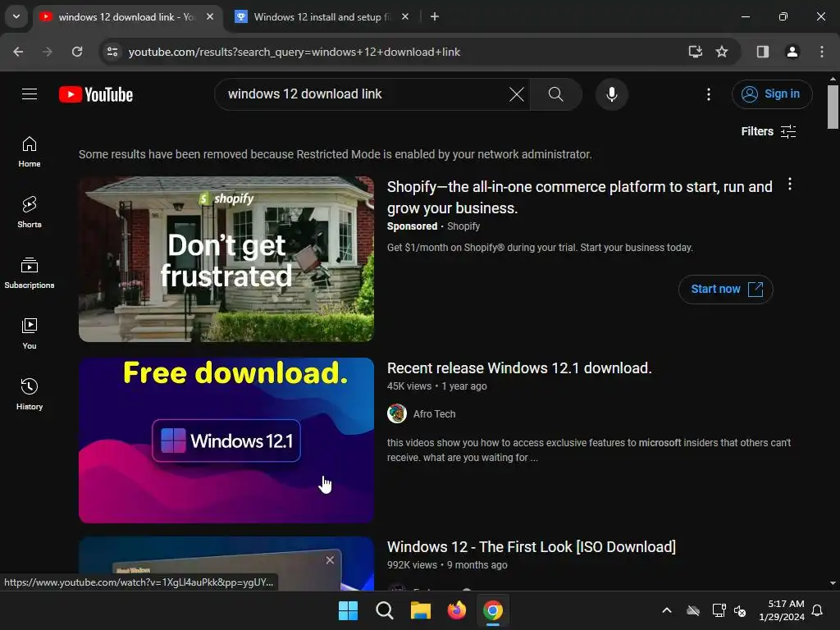
Task: Reload the current page
Action: point(77,52)
